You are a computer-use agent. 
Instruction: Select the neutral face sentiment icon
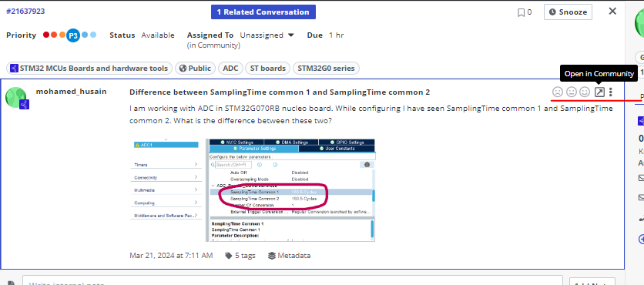[x=572, y=92]
